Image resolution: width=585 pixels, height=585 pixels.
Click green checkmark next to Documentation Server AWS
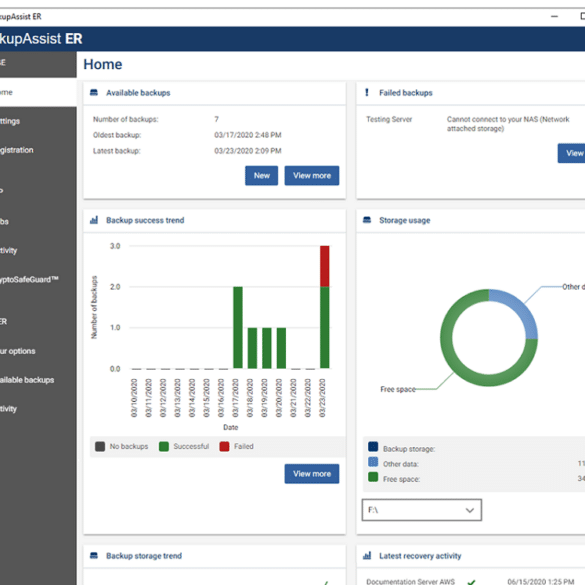click(x=471, y=582)
